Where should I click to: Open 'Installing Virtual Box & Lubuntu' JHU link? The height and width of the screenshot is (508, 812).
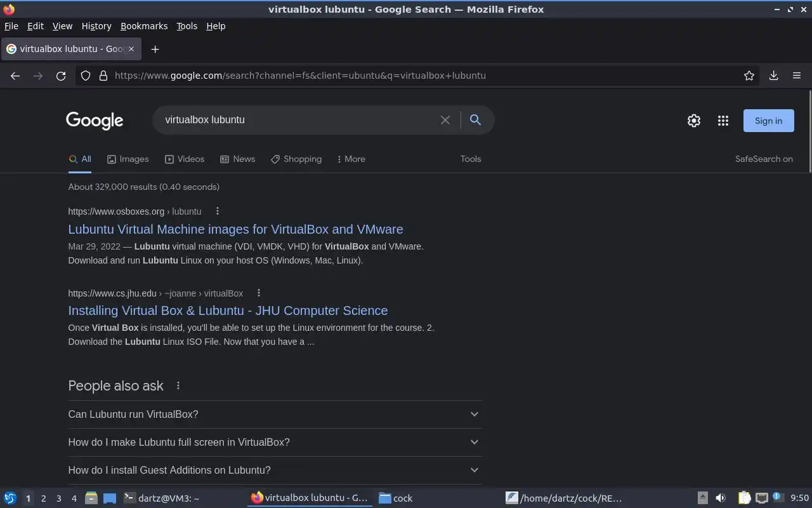[228, 311]
